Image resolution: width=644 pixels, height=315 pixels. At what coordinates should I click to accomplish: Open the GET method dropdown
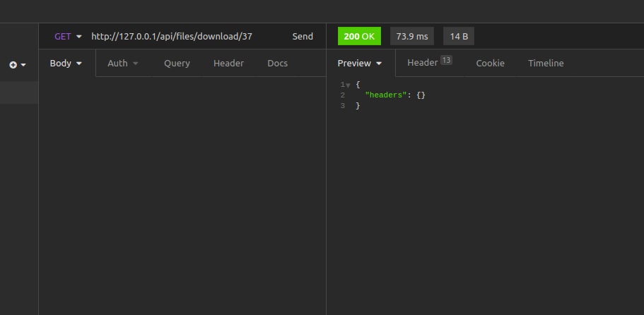68,37
